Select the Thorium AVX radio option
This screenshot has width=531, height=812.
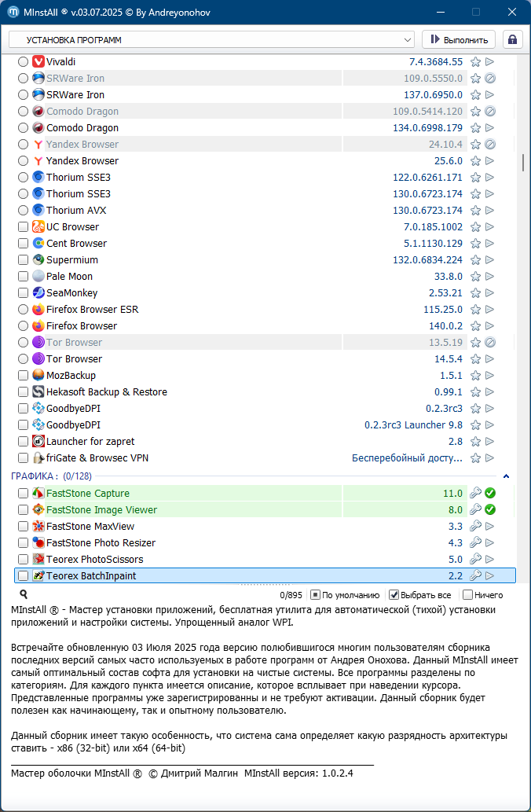coord(23,210)
